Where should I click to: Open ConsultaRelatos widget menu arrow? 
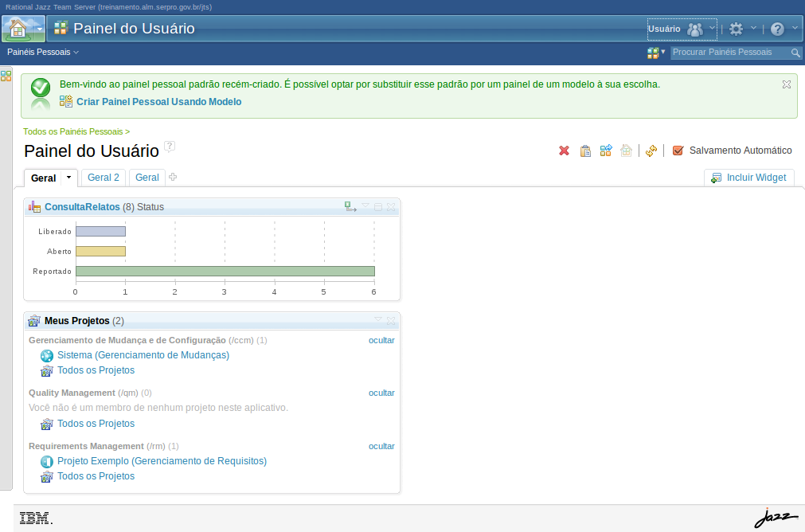click(x=365, y=205)
